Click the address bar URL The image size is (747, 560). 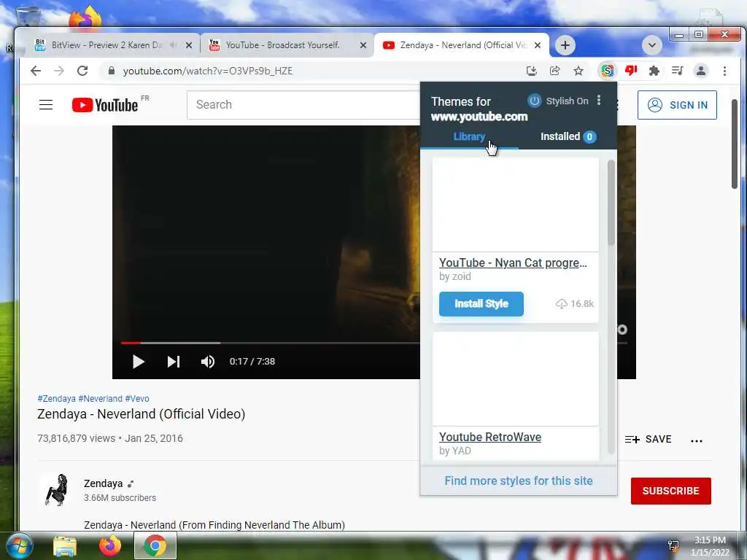208,71
